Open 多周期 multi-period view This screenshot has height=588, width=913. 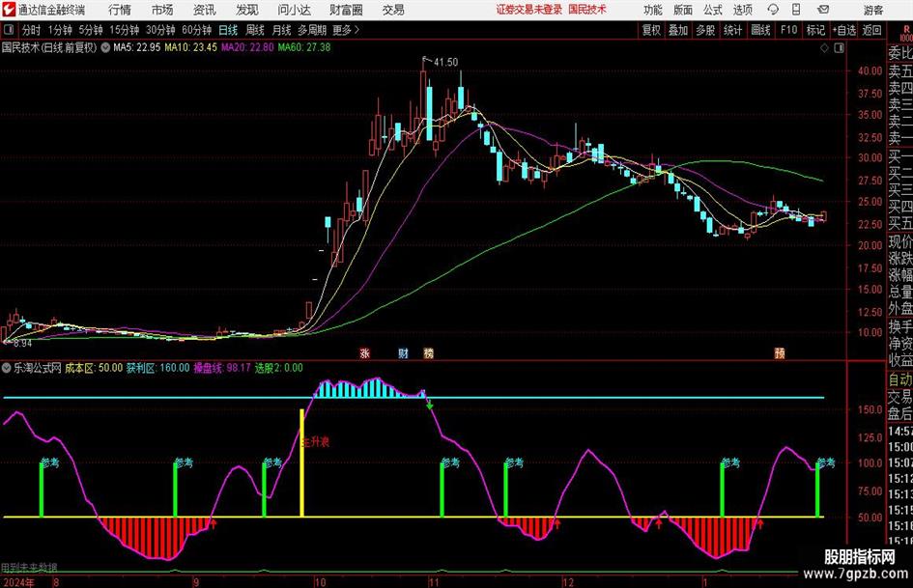(x=312, y=30)
